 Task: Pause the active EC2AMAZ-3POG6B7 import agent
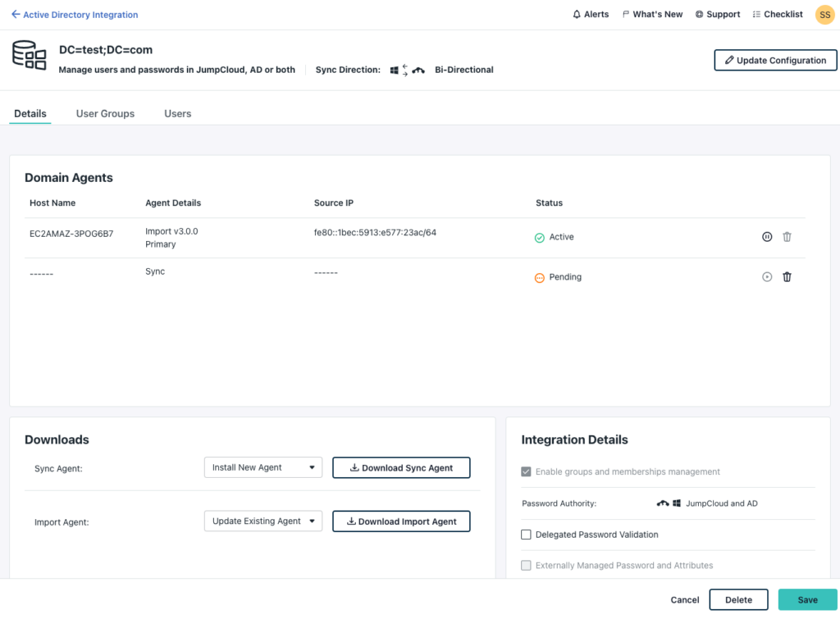tap(767, 237)
